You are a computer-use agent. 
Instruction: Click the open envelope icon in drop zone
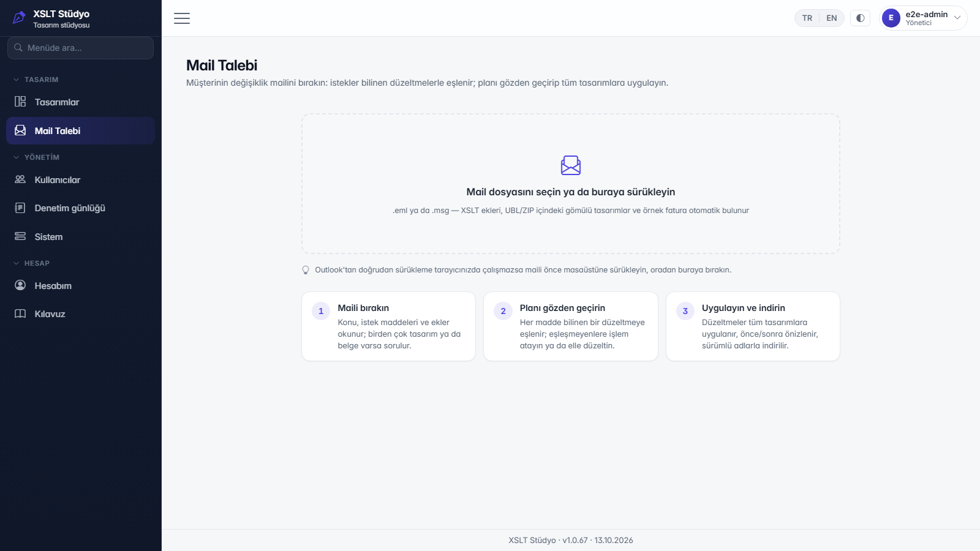571,165
